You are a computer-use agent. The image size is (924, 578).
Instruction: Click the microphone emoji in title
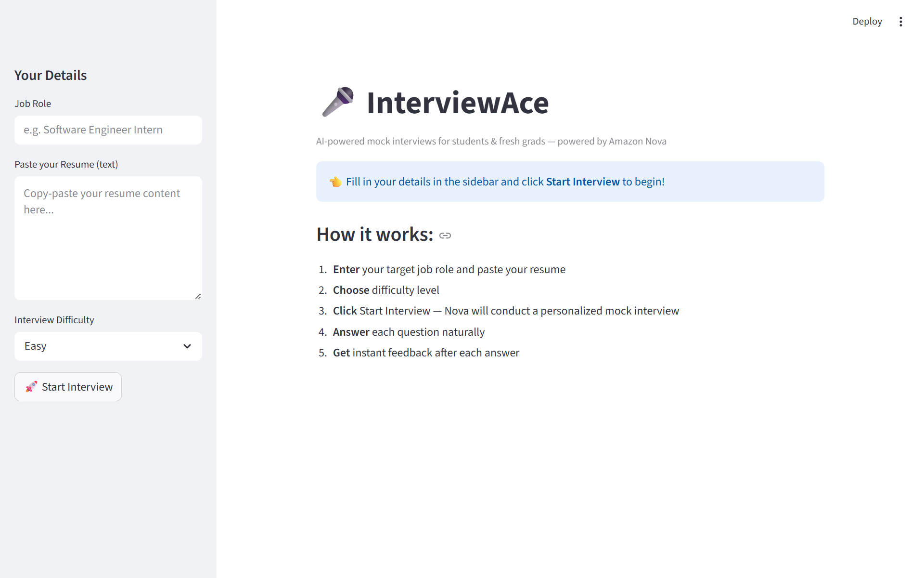pyautogui.click(x=338, y=102)
